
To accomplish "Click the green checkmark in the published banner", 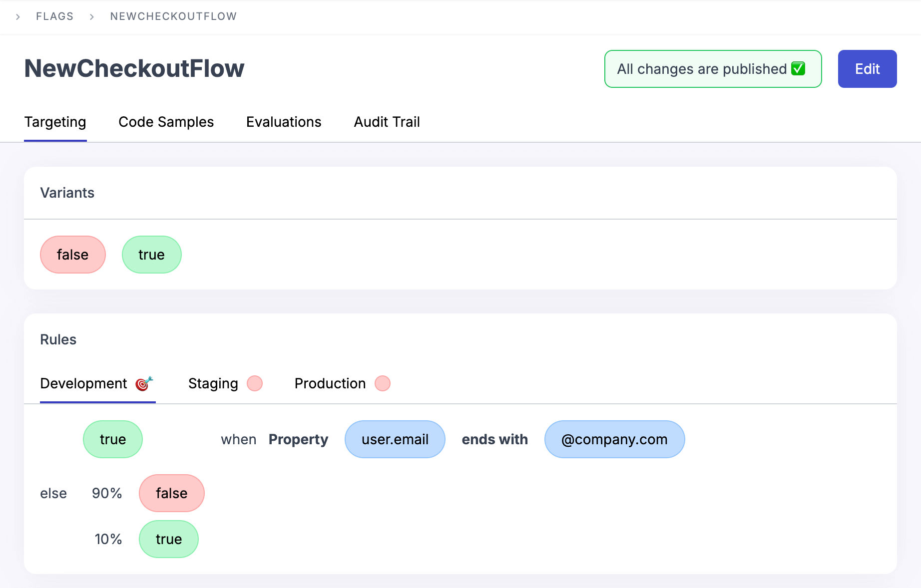I will point(798,69).
